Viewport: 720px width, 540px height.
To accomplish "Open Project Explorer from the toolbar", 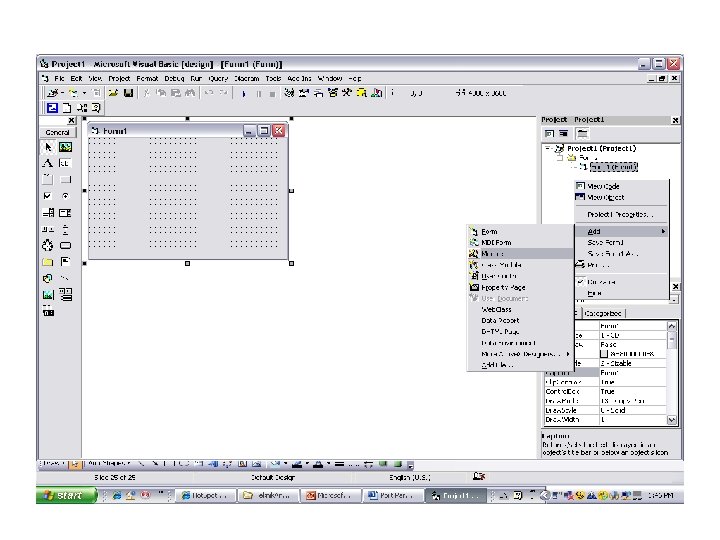I will [x=289, y=93].
